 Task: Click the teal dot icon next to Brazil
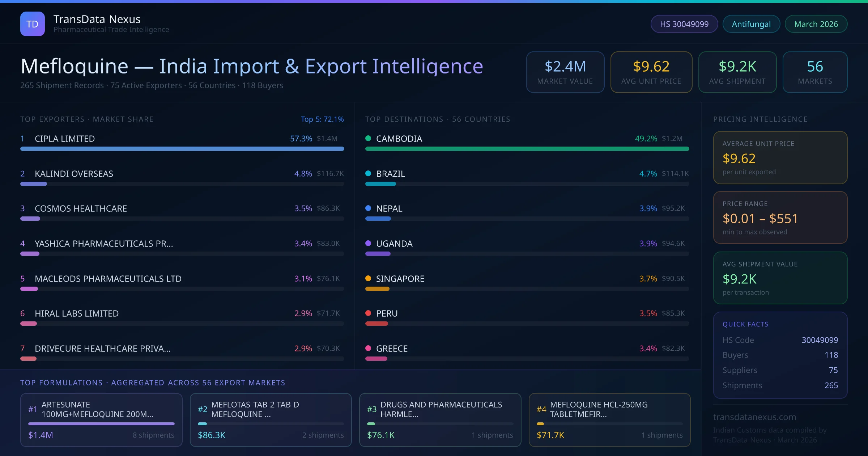[369, 173]
